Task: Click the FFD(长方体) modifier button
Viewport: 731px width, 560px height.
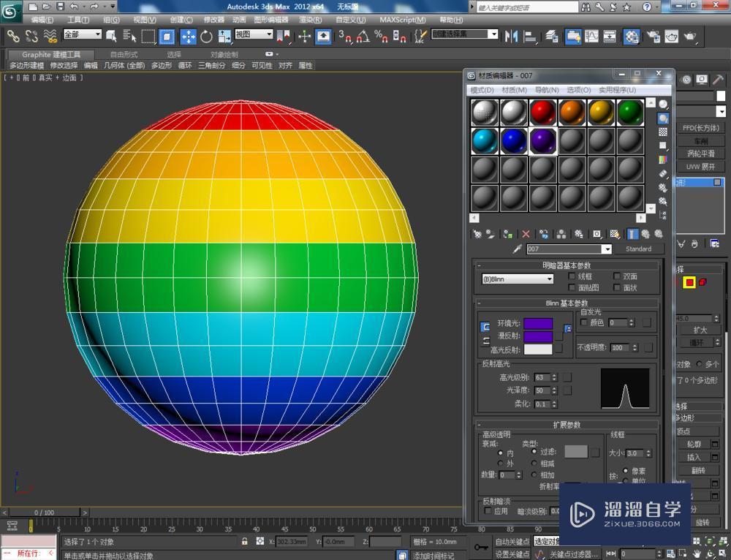Action: [701, 128]
